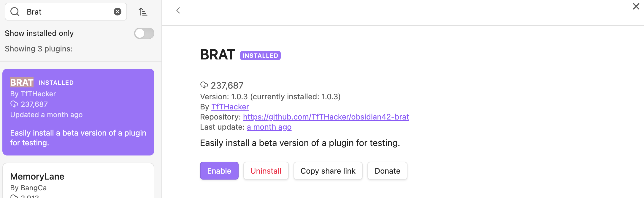Open the obsidian42-brat GitHub repository link
Image resolution: width=644 pixels, height=198 pixels.
click(x=326, y=117)
